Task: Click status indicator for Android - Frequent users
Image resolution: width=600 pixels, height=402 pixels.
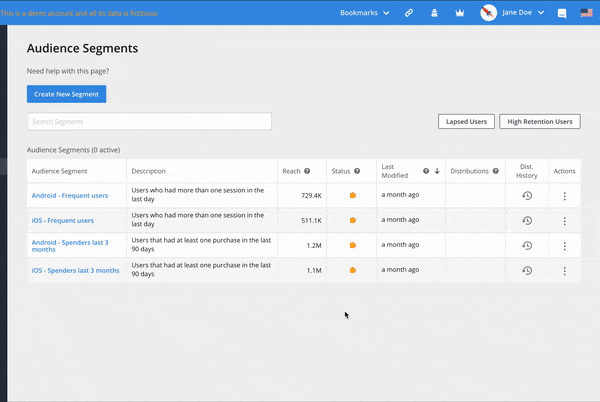Action: [x=353, y=195]
